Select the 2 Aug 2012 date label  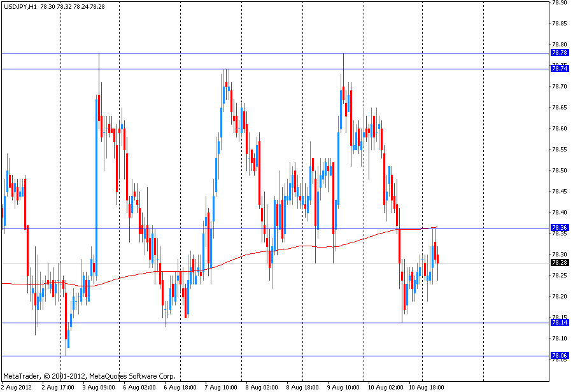16,387
